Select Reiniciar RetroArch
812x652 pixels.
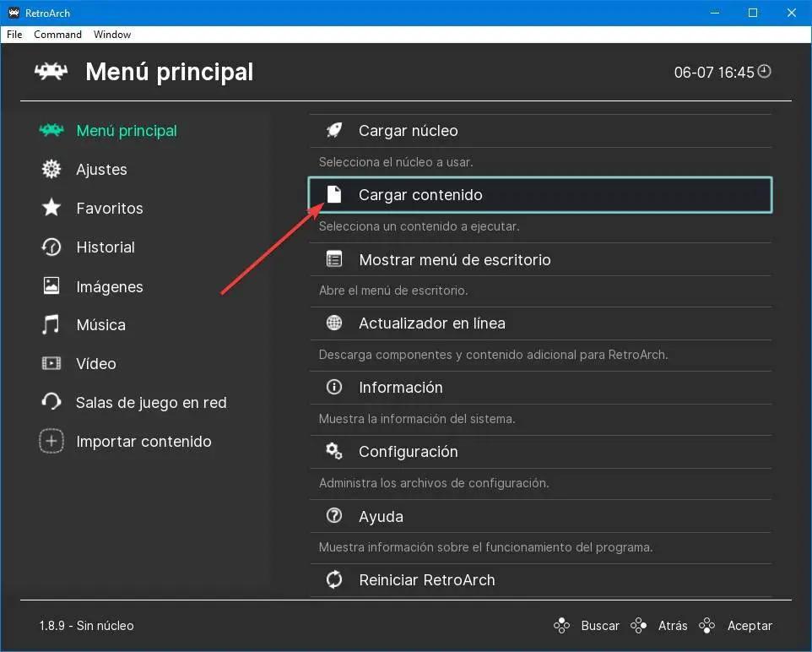point(540,580)
